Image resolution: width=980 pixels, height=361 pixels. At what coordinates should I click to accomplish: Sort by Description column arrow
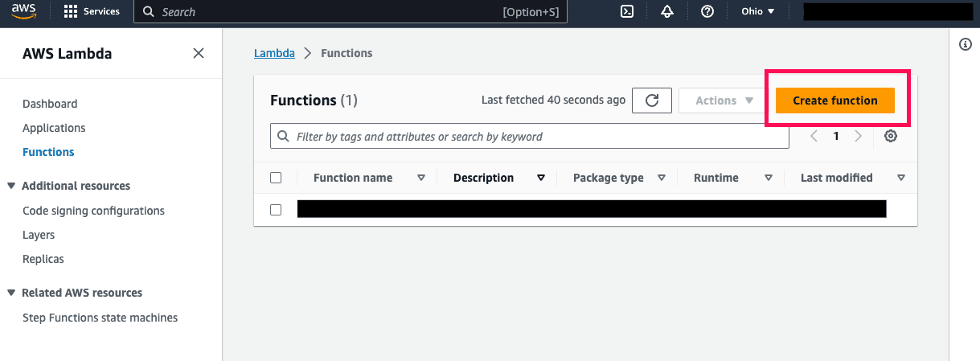(x=541, y=178)
